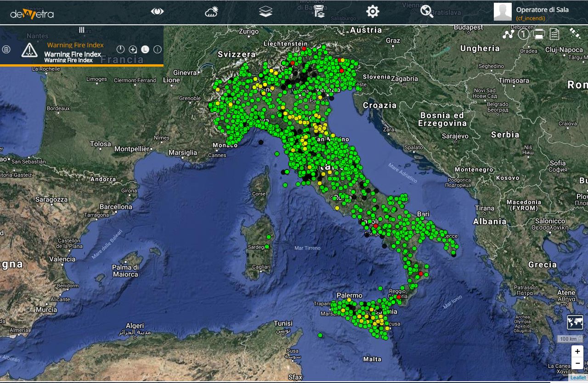This screenshot has height=383, width=588.
Task: Open the settings gear tool
Action: click(373, 11)
